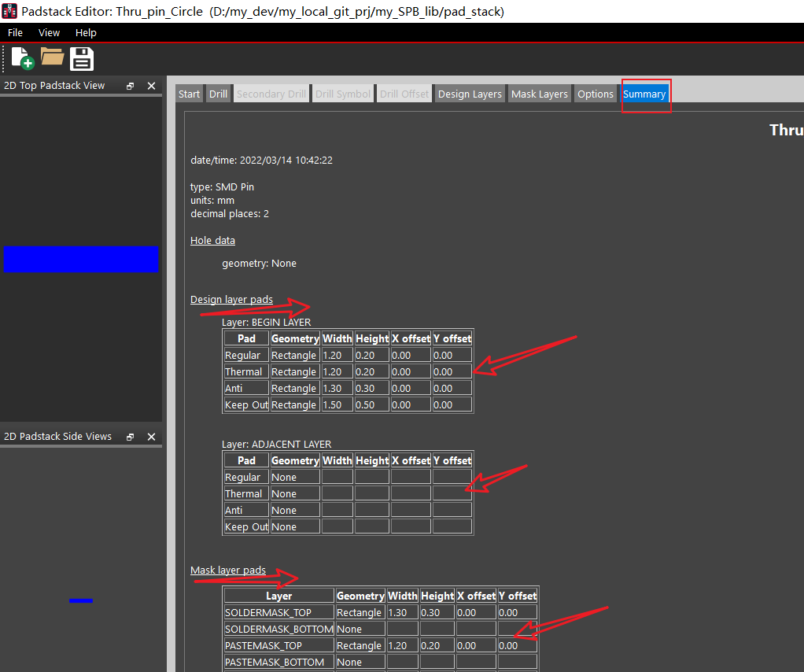Screen dimensions: 804x672
Task: Open the File menu
Action: coord(15,32)
